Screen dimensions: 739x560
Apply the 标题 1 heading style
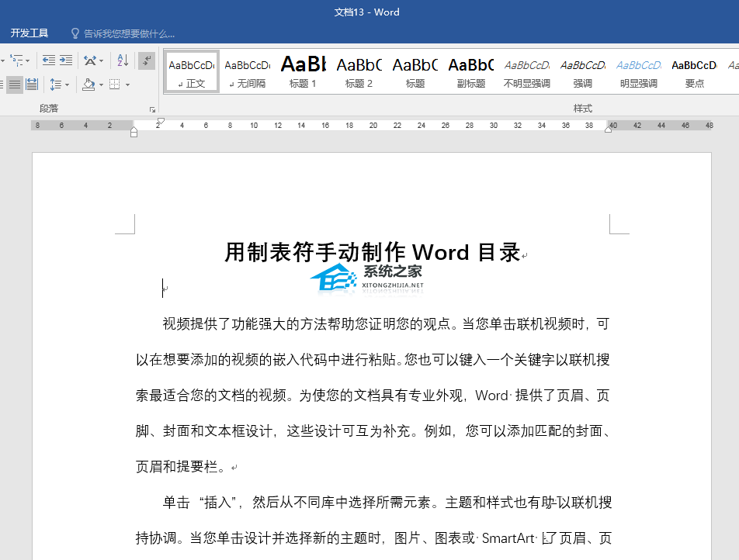pyautogui.click(x=303, y=71)
